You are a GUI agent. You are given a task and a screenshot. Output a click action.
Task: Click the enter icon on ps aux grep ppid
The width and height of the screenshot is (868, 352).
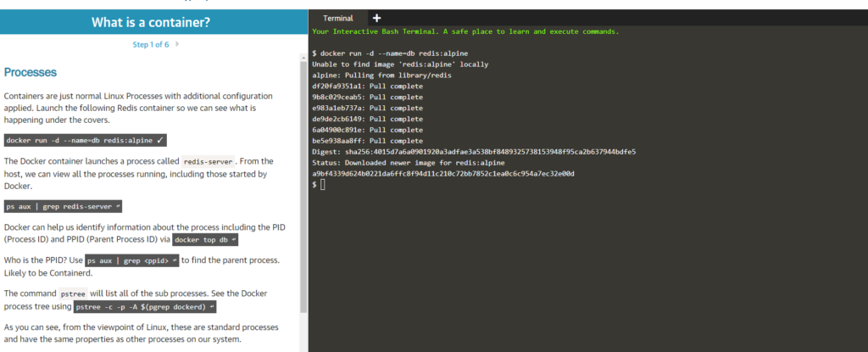pos(175,260)
